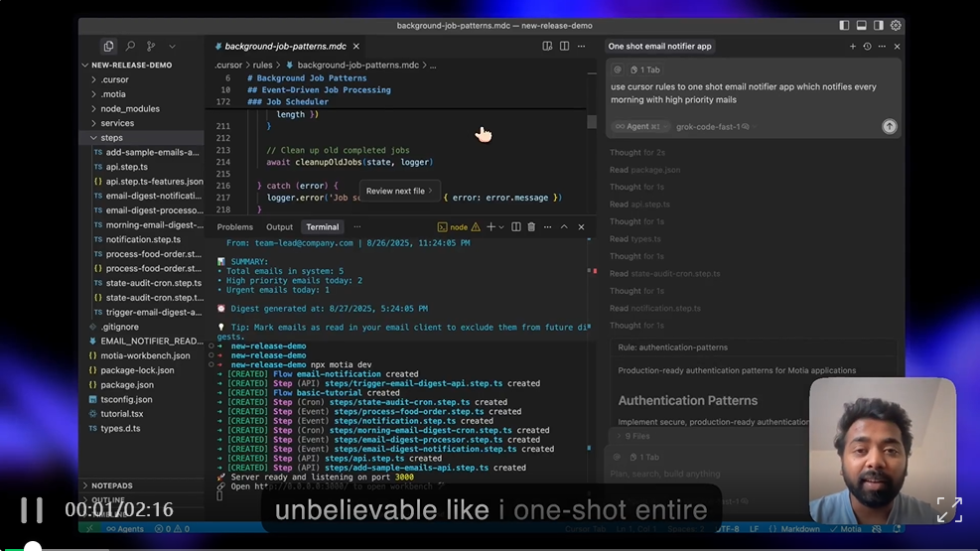Open the editor preview icon
Viewport: 980px width, 551px height.
point(547,47)
